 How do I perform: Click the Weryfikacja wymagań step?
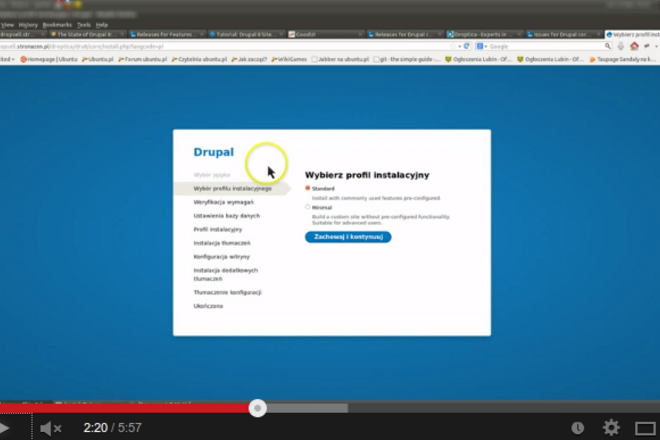224,202
